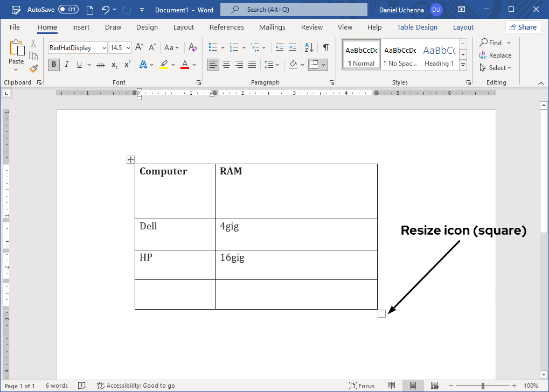Open the Sort dialog icon
The width and height of the screenshot is (549, 392).
pyautogui.click(x=308, y=47)
